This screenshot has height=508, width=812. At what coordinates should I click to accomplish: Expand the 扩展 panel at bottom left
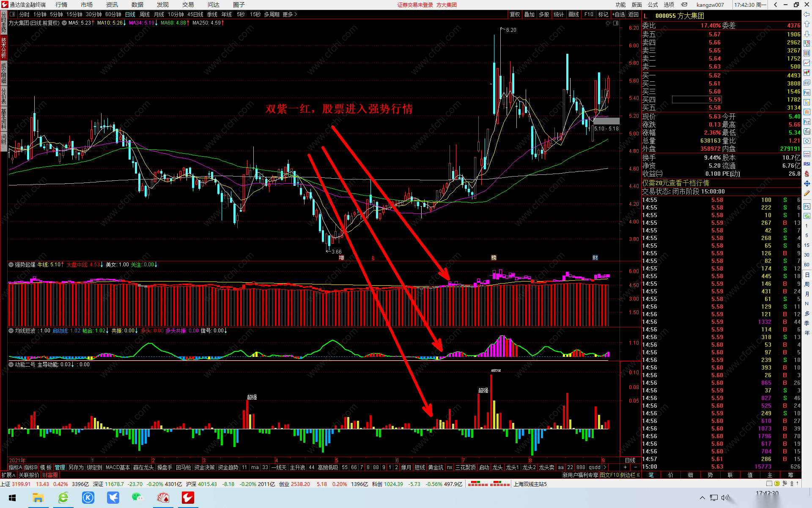click(8, 475)
